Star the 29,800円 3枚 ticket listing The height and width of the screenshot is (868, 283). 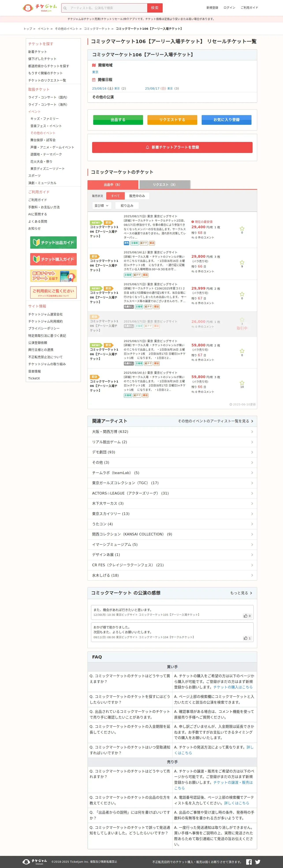[242, 262]
